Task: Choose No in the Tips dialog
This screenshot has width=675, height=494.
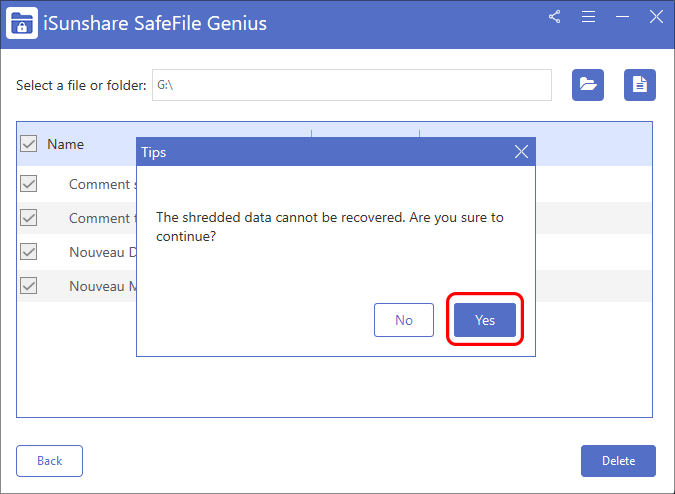Action: pyautogui.click(x=404, y=320)
